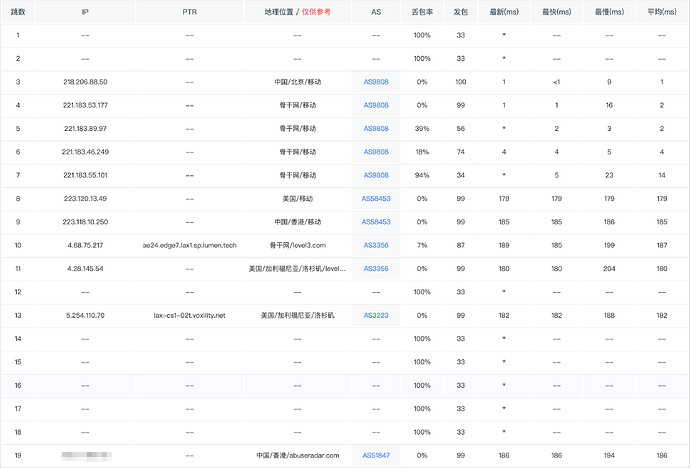Click the 跳数 column header
The width and height of the screenshot is (690, 468).
tap(18, 12)
